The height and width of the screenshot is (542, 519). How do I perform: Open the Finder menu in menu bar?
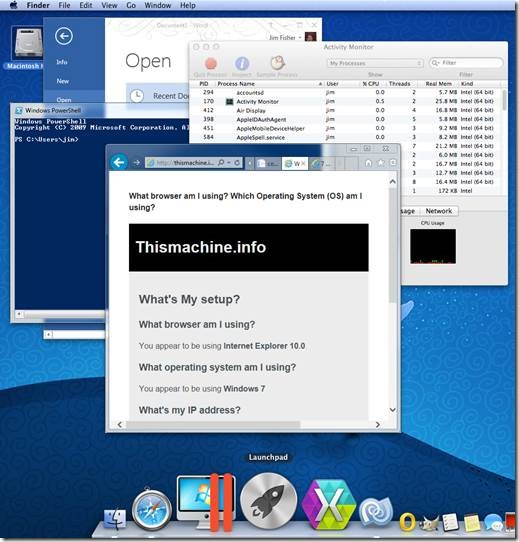(x=38, y=5)
